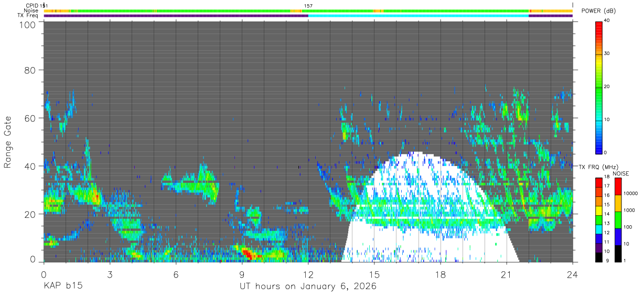
Task: Click the CPID 151 marker at plot start
Action: (x=44, y=6)
